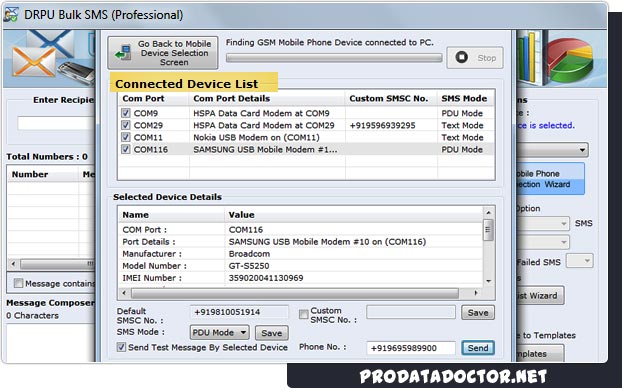Uncheck the COM29 device checkbox
The image size is (622, 388).
click(x=126, y=125)
